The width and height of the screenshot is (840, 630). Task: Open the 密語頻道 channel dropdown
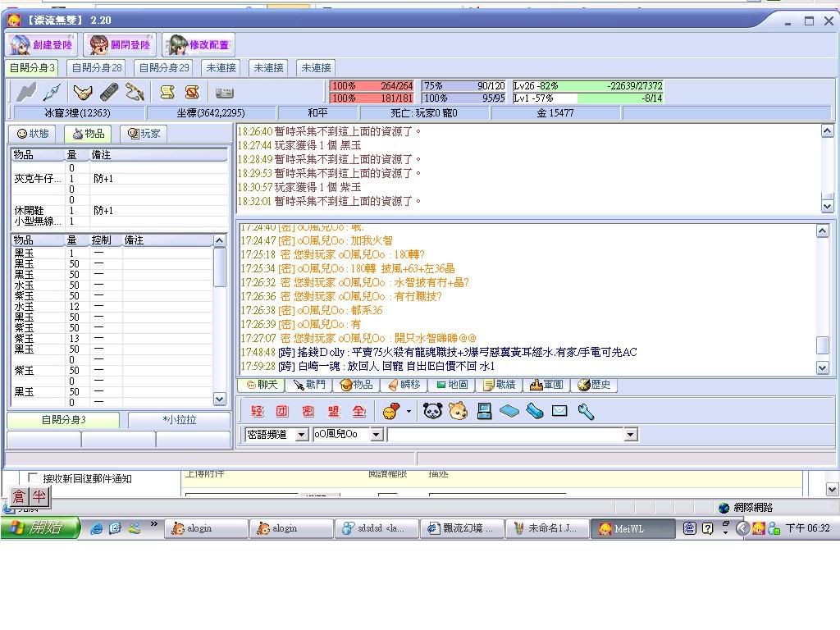(x=301, y=435)
